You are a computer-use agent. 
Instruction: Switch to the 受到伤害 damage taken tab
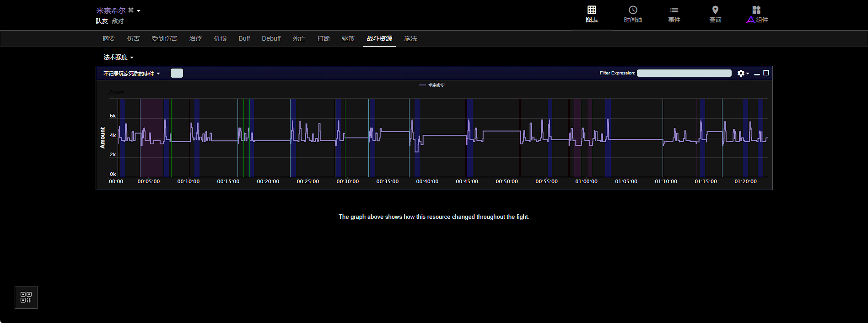164,38
